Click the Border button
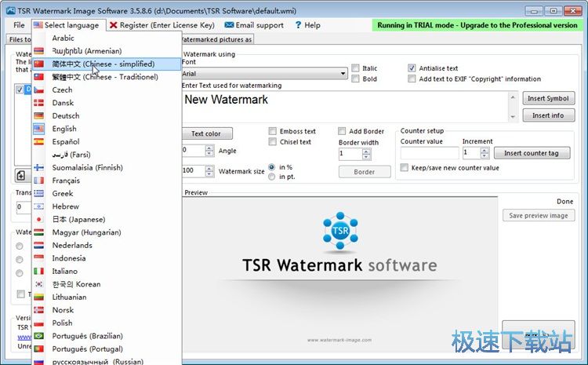Image resolution: width=588 pixels, height=365 pixels. [x=365, y=172]
